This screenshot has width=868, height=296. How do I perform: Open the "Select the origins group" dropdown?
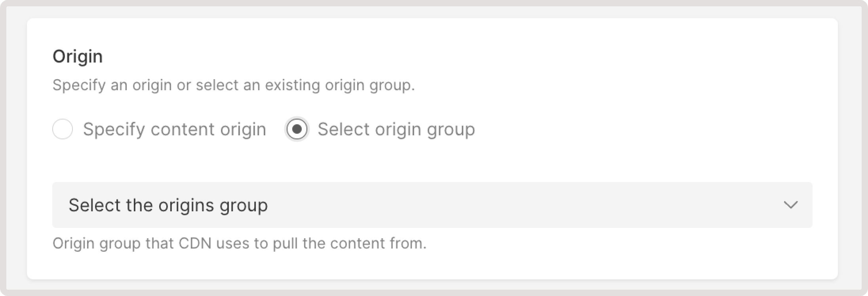432,205
